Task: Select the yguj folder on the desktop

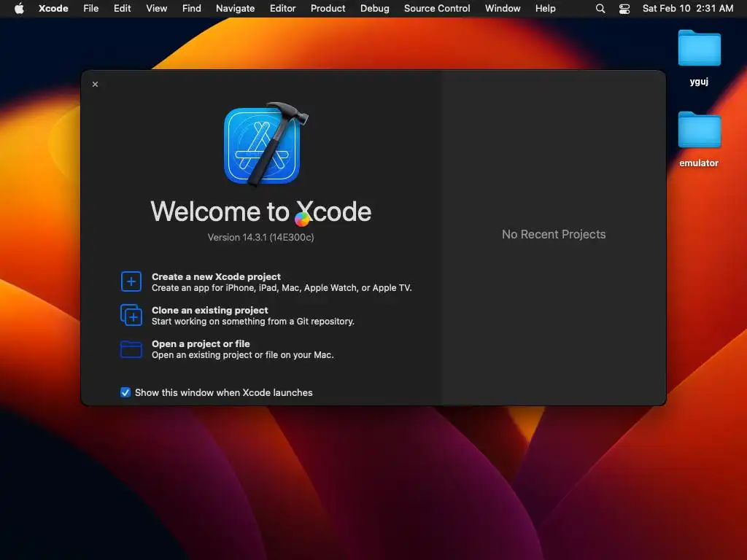Action: (699, 57)
